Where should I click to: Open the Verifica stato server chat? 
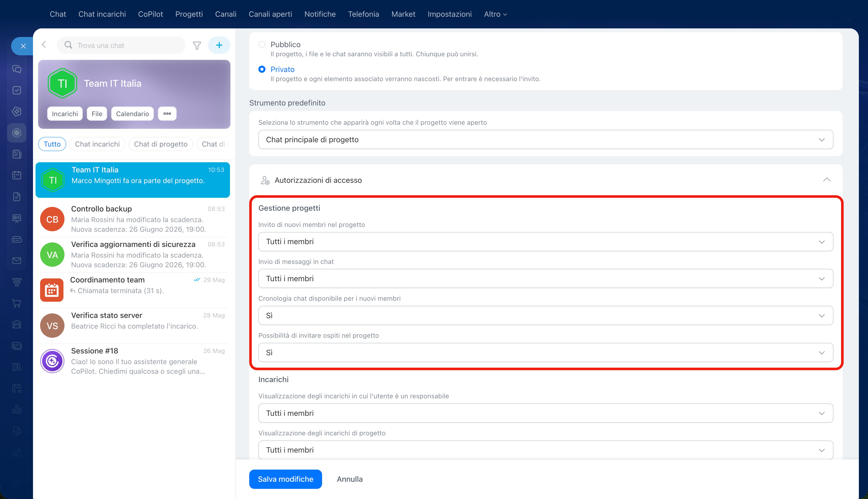coord(133,326)
